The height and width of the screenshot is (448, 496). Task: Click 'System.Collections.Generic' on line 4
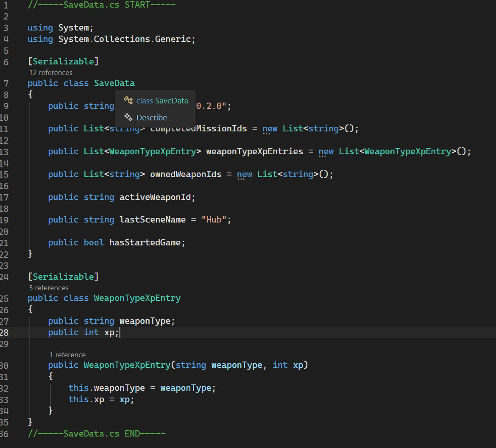(x=125, y=39)
